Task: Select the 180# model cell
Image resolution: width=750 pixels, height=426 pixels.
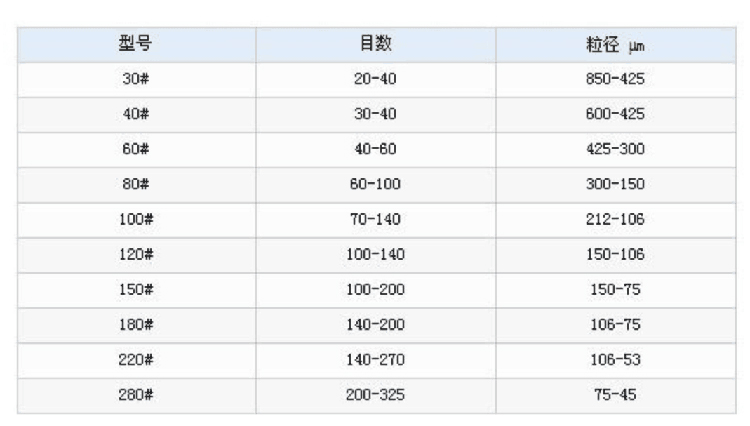Action: coord(136,324)
